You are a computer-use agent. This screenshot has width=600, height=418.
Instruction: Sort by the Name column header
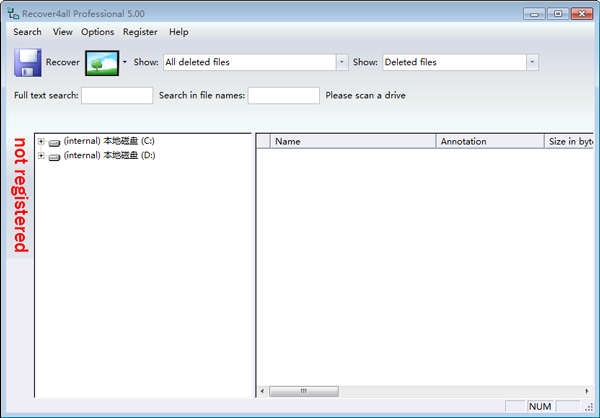(353, 141)
